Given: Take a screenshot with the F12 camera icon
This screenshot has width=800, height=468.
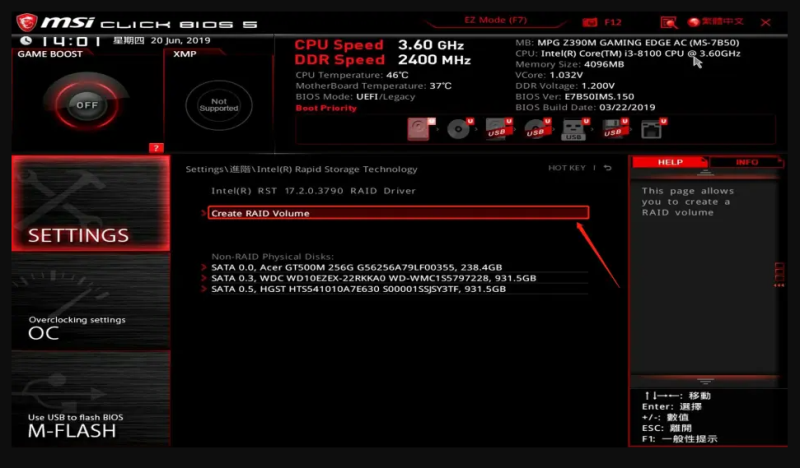Looking at the screenshot, I should point(590,22).
